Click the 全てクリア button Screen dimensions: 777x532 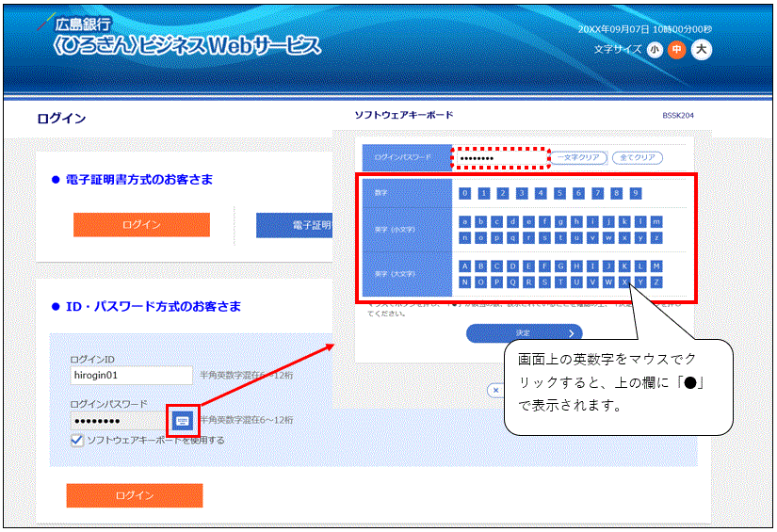[638, 157]
